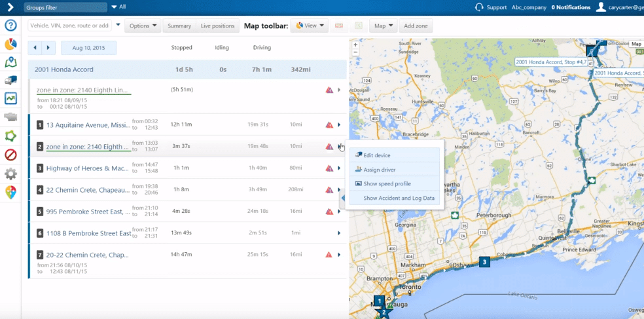The width and height of the screenshot is (644, 319).
Task: Select Assign driver from the popup menu
Action: 395,170
